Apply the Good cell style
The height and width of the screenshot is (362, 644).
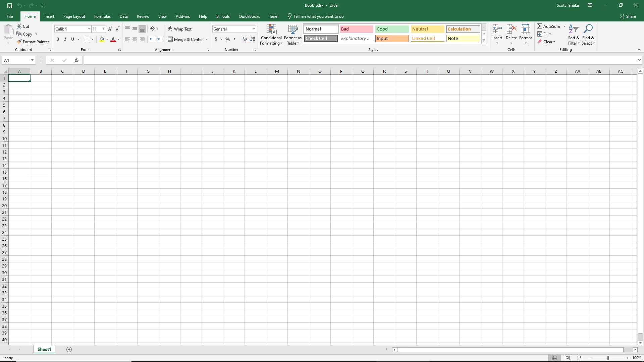pos(392,29)
